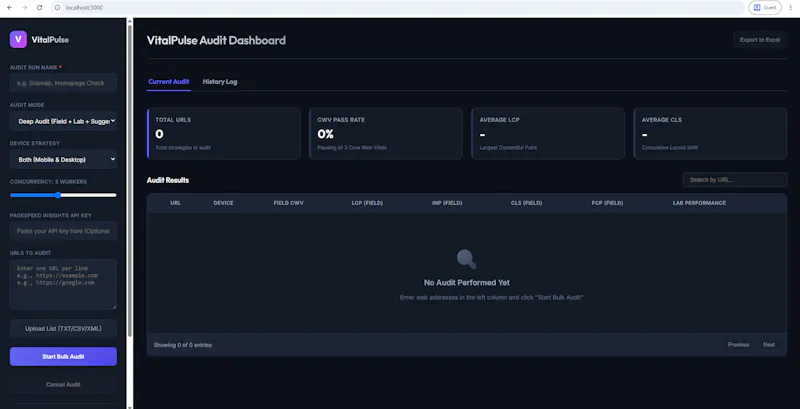Click the URL column header
The height and width of the screenshot is (409, 800).
tap(176, 203)
